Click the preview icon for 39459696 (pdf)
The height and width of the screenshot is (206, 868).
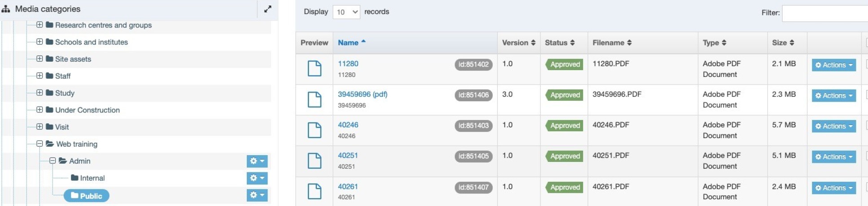click(x=314, y=99)
